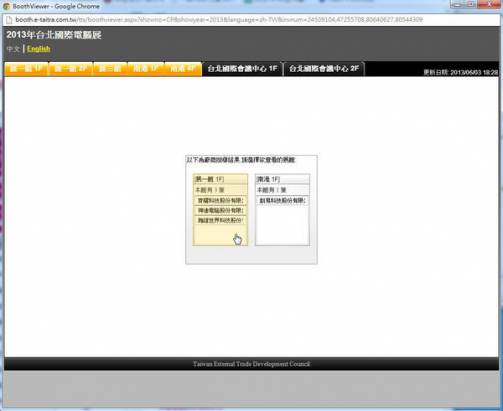503x411 pixels.
Task: Choose first company in 展一館 1F list
Action: click(x=220, y=201)
